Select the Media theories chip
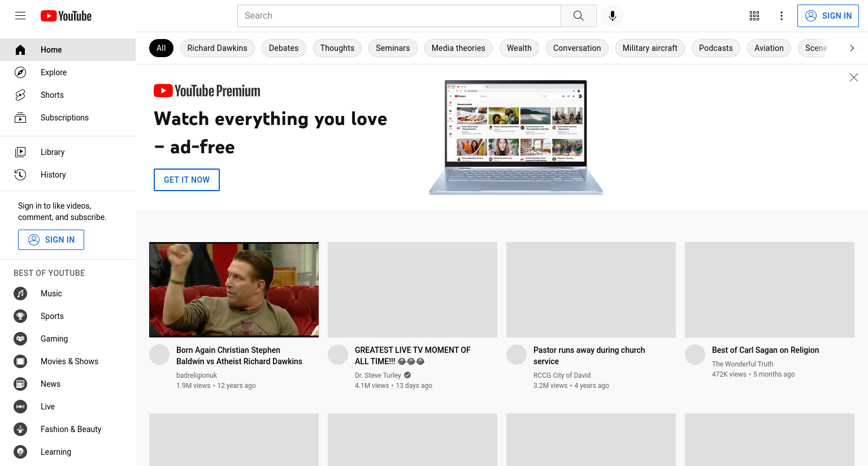This screenshot has width=868, height=466. coord(458,48)
